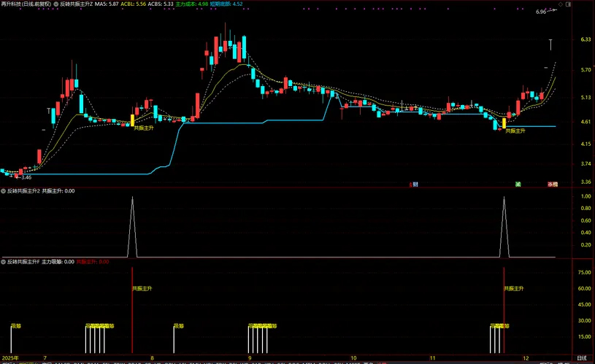Click the 3.46 low price label
The image size is (595, 364).
26,177
